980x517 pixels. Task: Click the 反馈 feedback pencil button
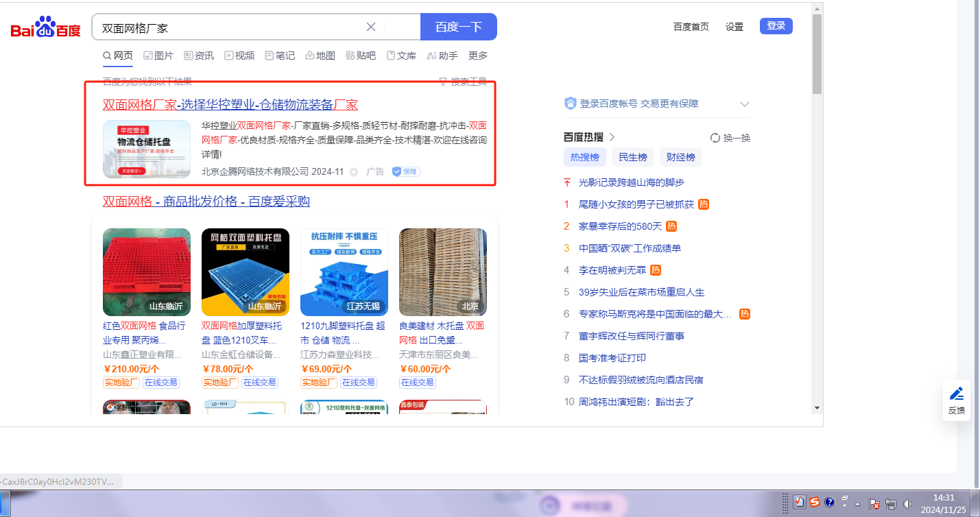click(x=957, y=400)
